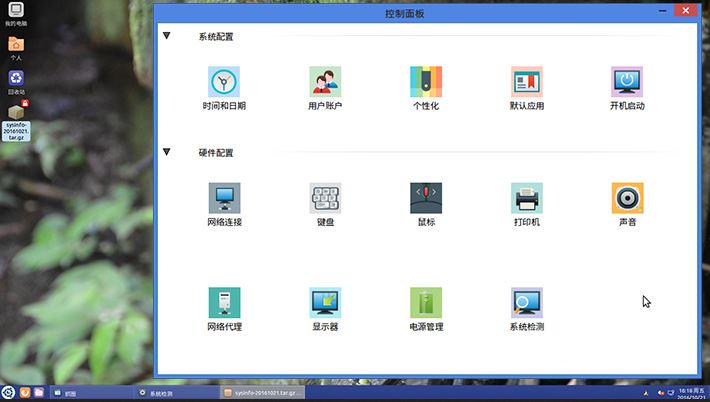Switch to 系统检测 taskbar window
Image resolution: width=710 pixels, height=402 pixels.
(x=177, y=393)
